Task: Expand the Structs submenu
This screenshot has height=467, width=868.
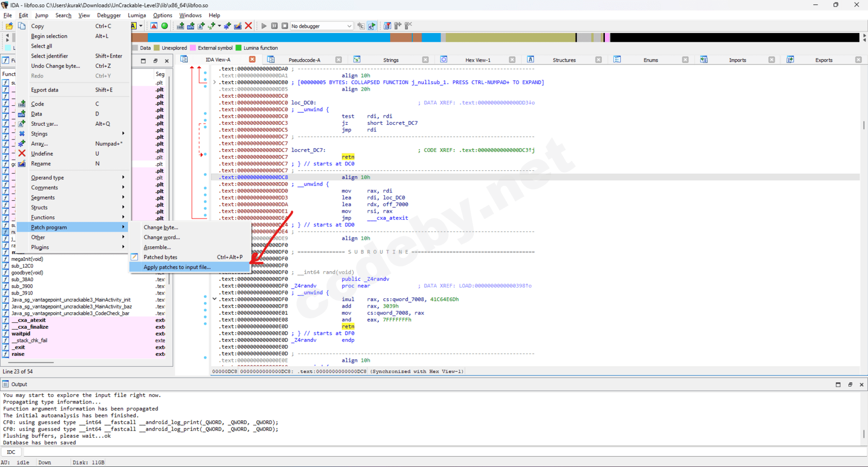Action: click(x=73, y=207)
